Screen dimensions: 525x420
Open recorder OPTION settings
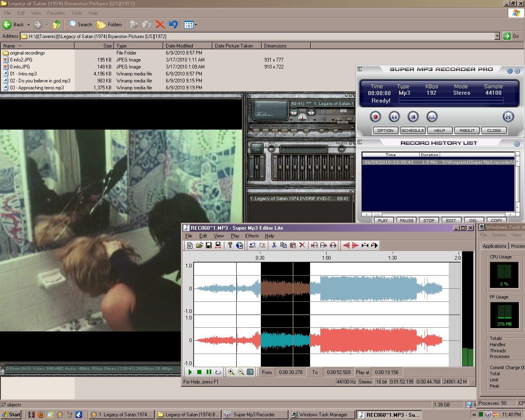pyautogui.click(x=385, y=130)
